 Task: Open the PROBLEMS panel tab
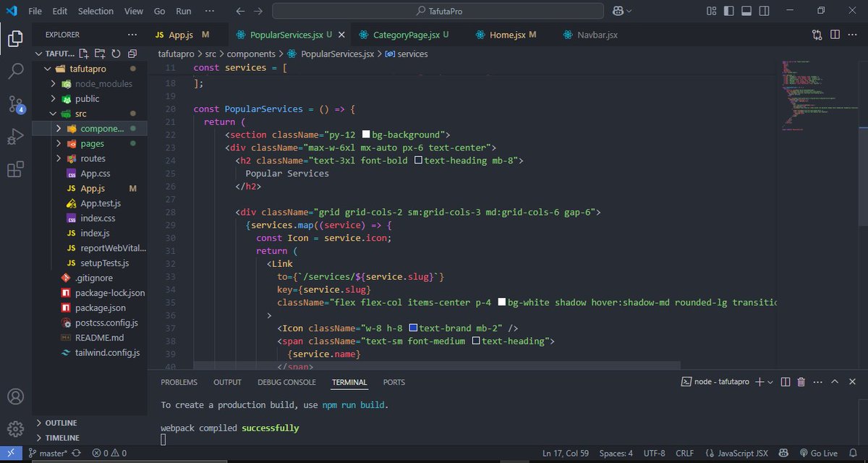point(179,382)
